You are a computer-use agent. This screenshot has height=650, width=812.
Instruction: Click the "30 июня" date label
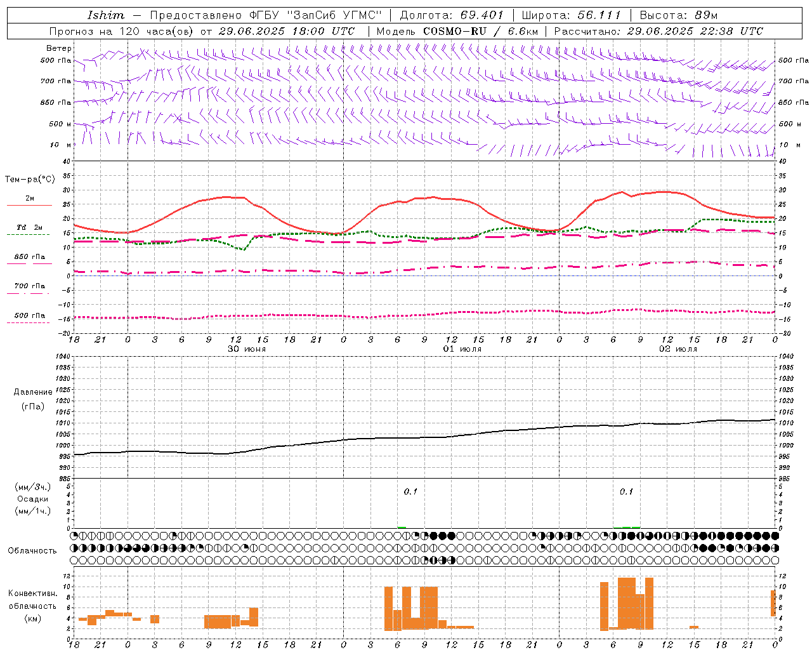point(247,349)
